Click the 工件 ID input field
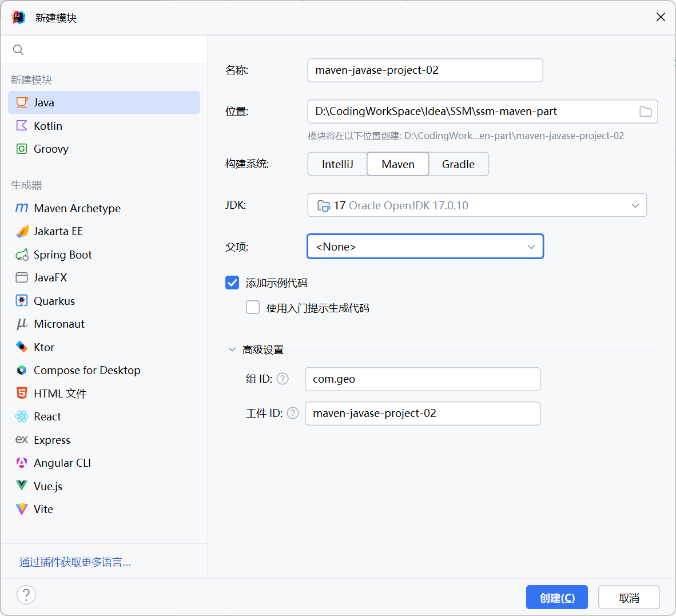Image resolution: width=676 pixels, height=616 pixels. [423, 414]
